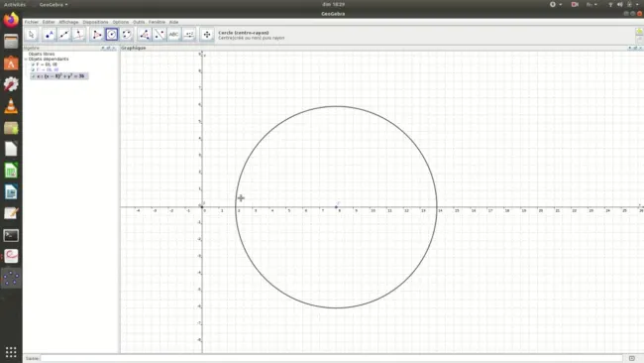
Task: Click the Saisie input field
Action: click(332, 358)
